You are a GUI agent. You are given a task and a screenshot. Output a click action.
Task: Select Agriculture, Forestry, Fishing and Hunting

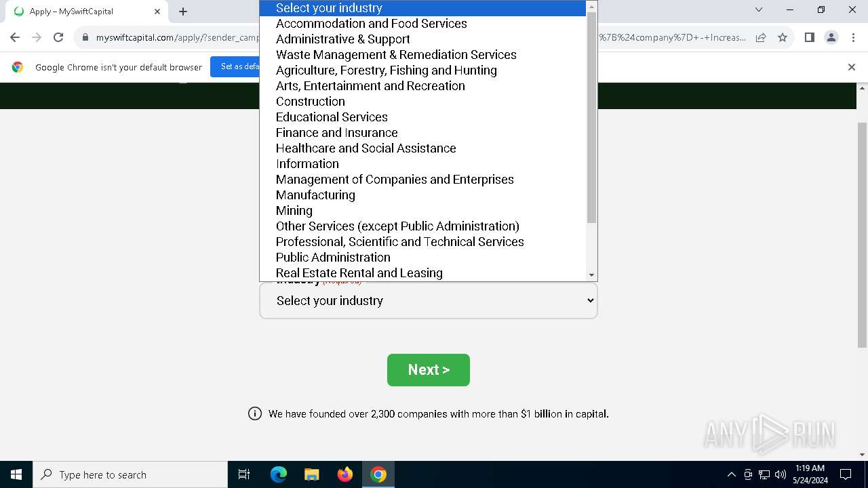pyautogui.click(x=422, y=70)
